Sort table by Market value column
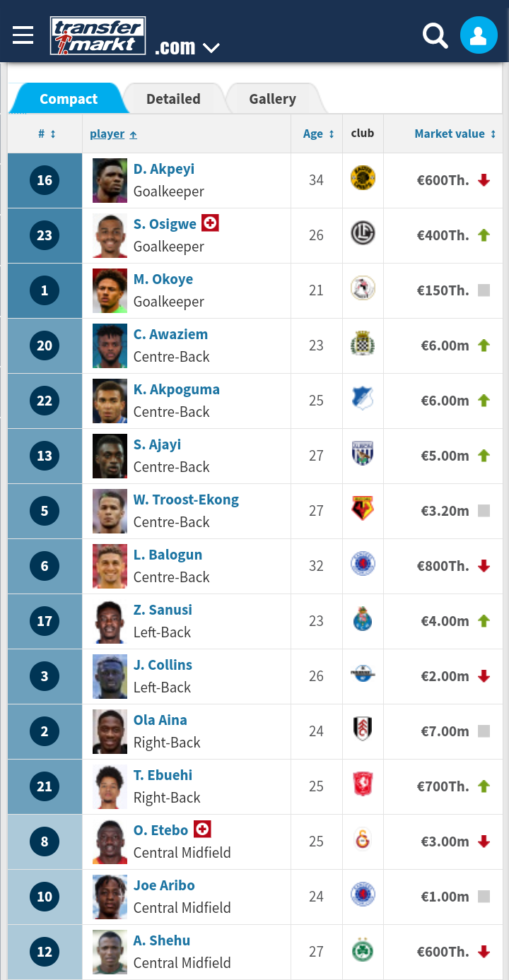 pyautogui.click(x=455, y=134)
